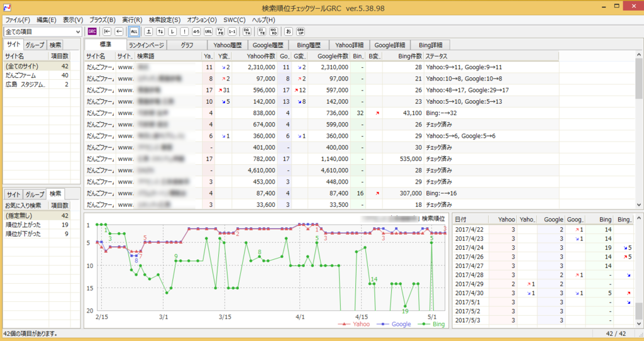Select グループ tab in lower left panel
The width and height of the screenshot is (644, 341).
click(35, 194)
